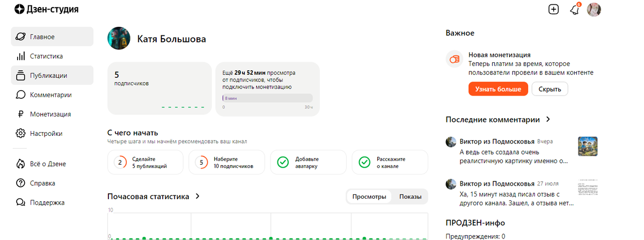This screenshot has height=240, width=644.
Task: Click the Комментарии speech bubble icon
Action: click(x=21, y=94)
